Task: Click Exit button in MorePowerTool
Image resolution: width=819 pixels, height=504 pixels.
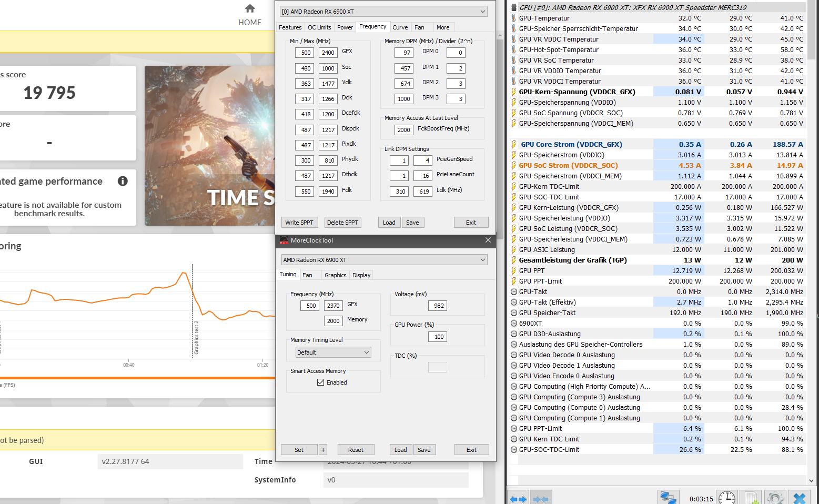Action: tap(471, 223)
